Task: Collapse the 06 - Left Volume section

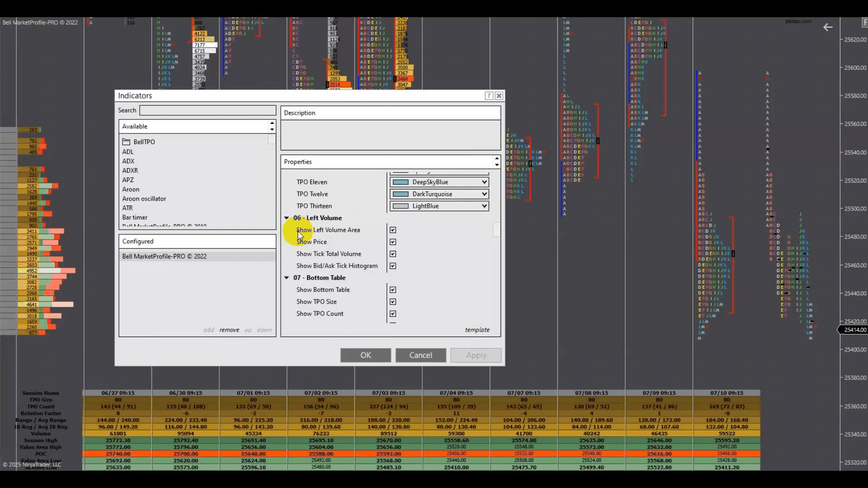Action: click(x=287, y=218)
